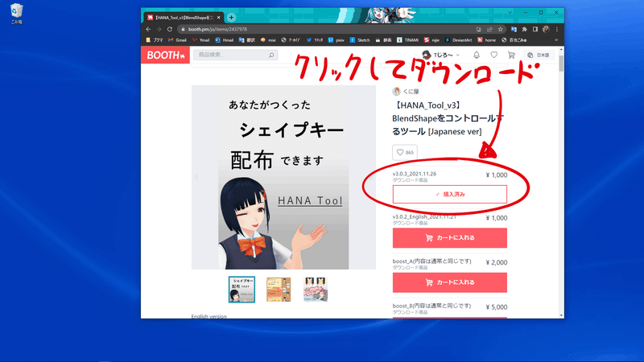Show the previous product image with left arrow

pyautogui.click(x=196, y=177)
